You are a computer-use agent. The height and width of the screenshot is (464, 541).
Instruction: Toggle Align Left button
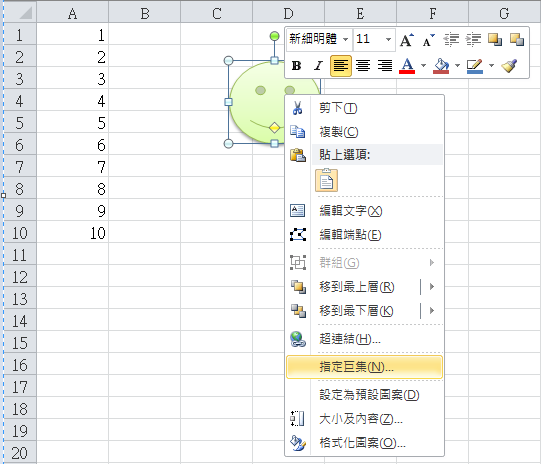341,66
